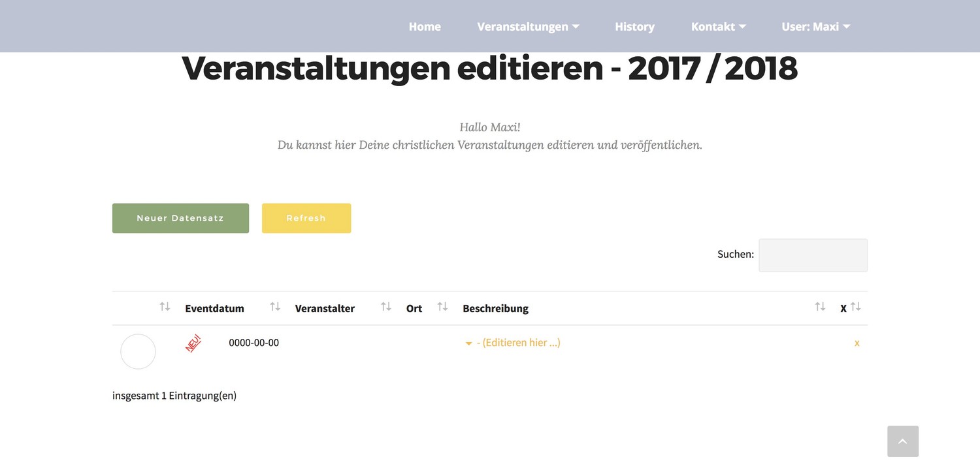Viewport: 980px width, 474px height.
Task: Expand the Kontakt dropdown menu
Action: click(718, 27)
